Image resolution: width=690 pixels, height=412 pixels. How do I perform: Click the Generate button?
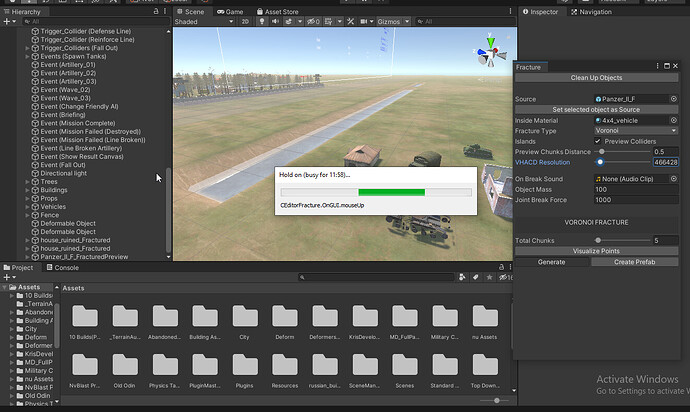tap(551, 262)
